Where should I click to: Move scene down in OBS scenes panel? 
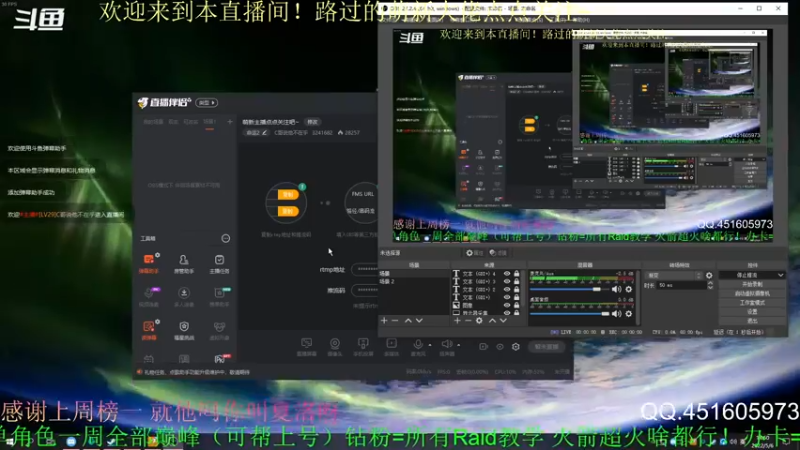click(419, 320)
